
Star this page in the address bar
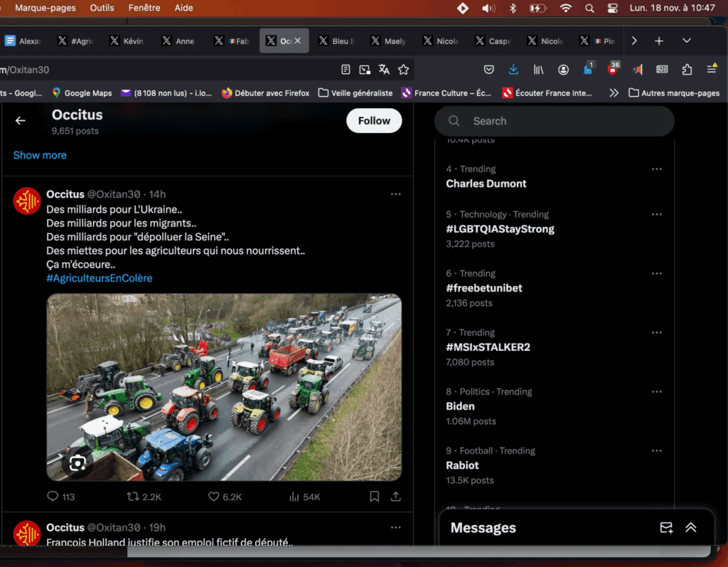pyautogui.click(x=403, y=70)
